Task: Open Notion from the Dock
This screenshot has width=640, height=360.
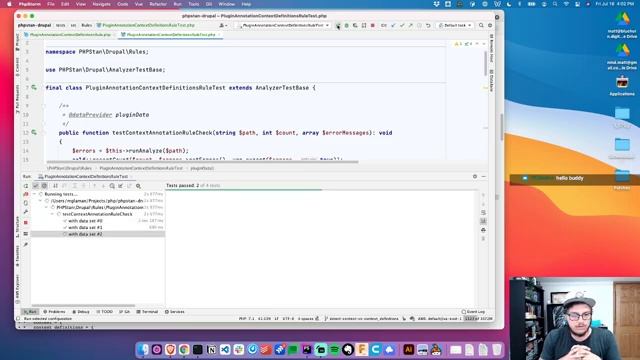Action: pos(211,349)
